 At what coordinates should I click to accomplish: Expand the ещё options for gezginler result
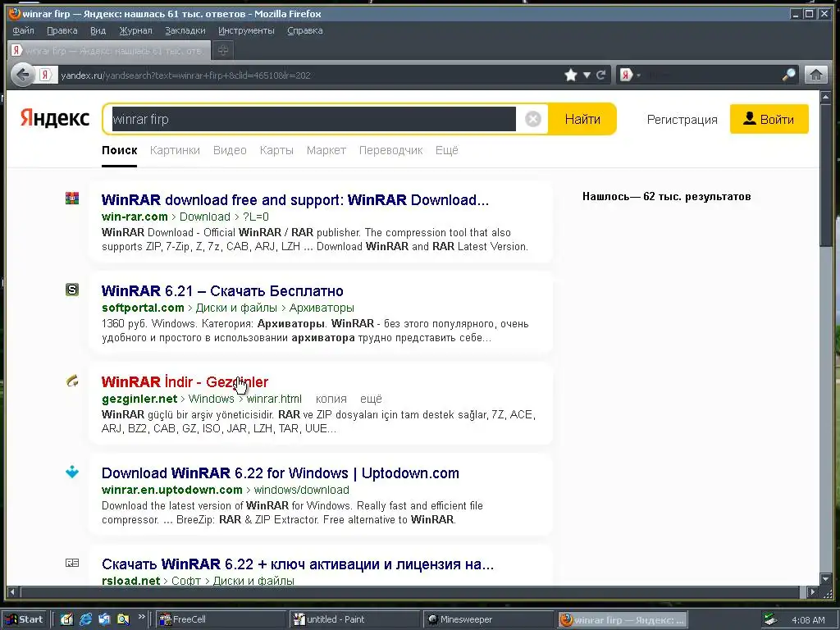(x=371, y=399)
